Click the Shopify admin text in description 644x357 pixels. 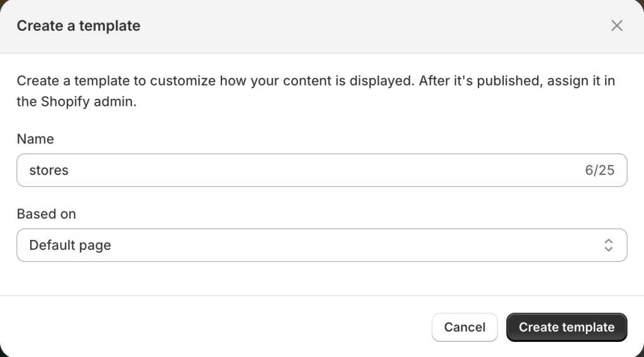[88, 101]
